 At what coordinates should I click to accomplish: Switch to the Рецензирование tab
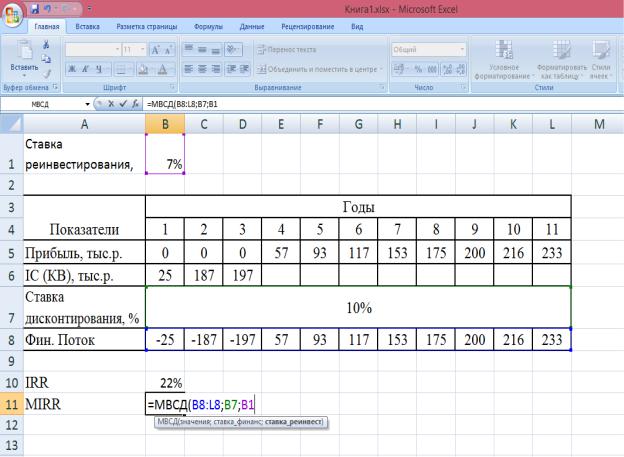[308, 27]
